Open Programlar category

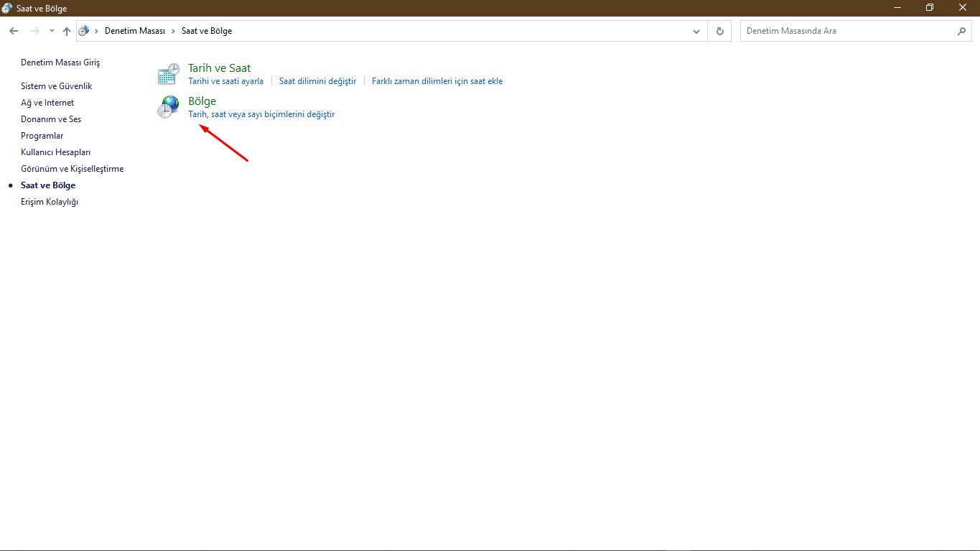click(x=42, y=136)
